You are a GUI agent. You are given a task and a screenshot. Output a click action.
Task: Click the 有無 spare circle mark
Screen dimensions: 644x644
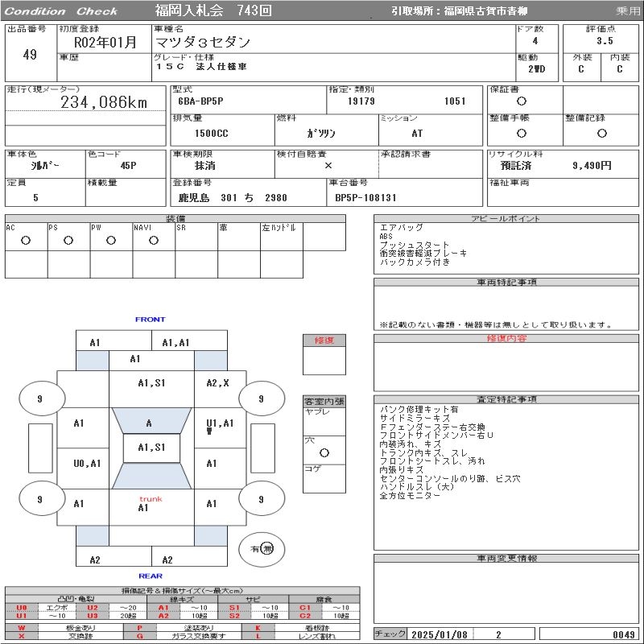pos(262,549)
